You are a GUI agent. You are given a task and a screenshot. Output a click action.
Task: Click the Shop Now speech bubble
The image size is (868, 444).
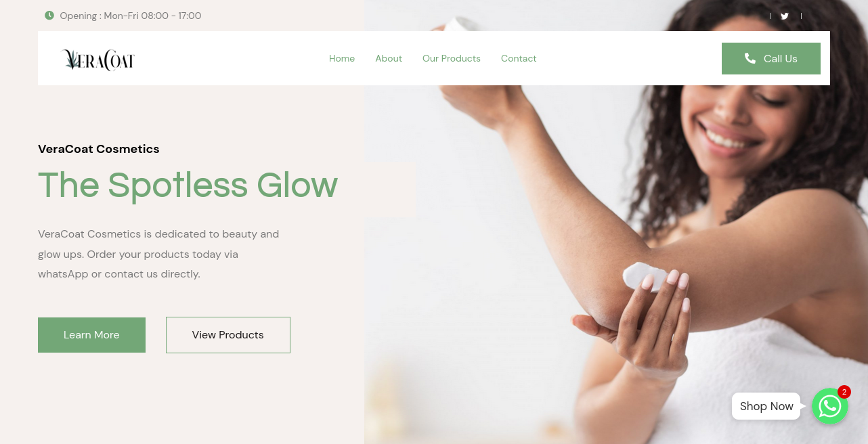(x=766, y=406)
